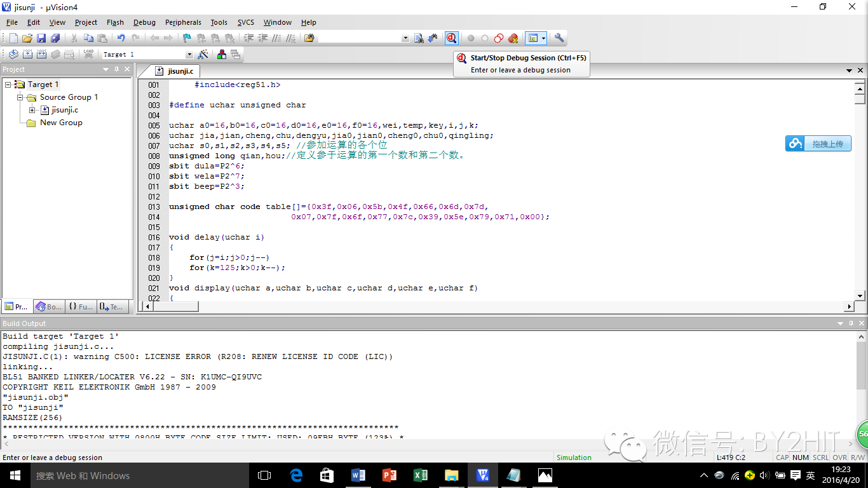Click the Excel icon in taskbar
This screenshot has height=488, width=868.
420,475
